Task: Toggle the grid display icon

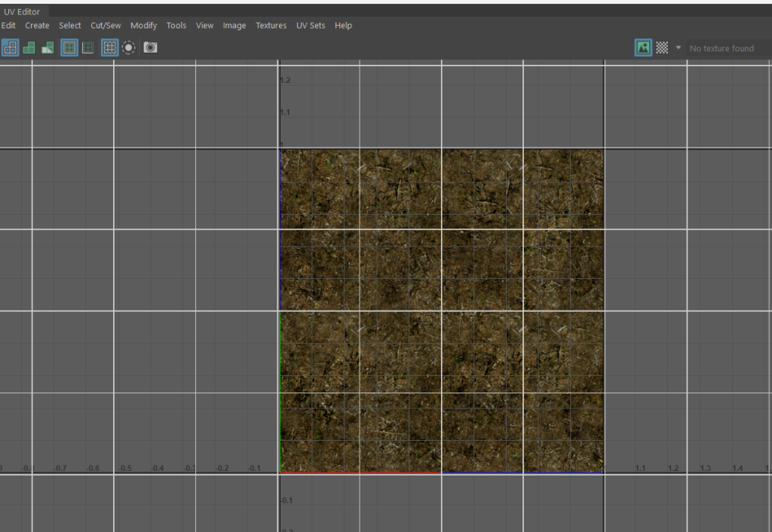Action: coord(109,47)
